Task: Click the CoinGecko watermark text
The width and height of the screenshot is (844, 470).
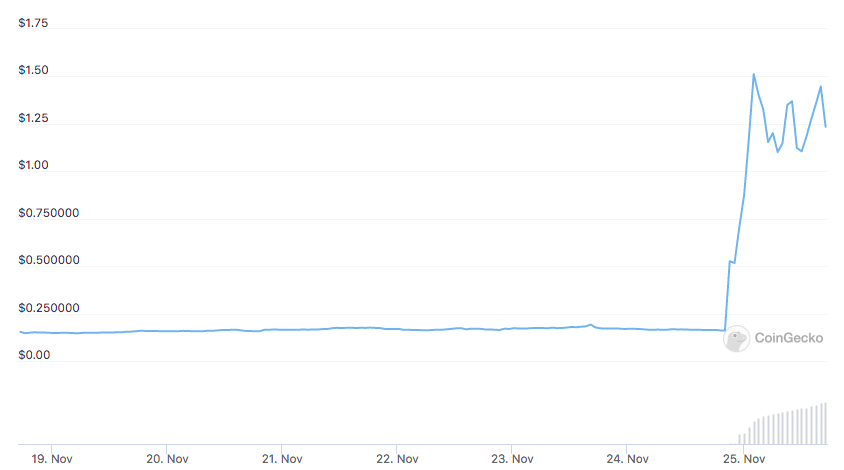Action: tap(789, 338)
